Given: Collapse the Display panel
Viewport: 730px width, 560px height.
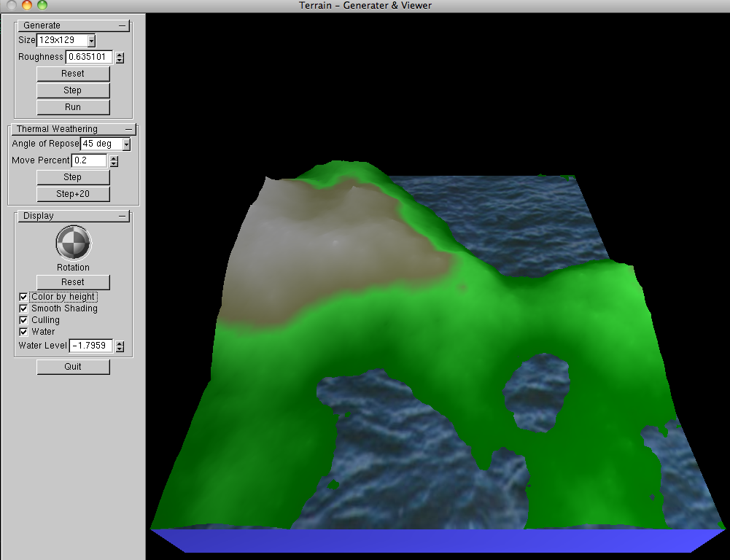Looking at the screenshot, I should 122,216.
